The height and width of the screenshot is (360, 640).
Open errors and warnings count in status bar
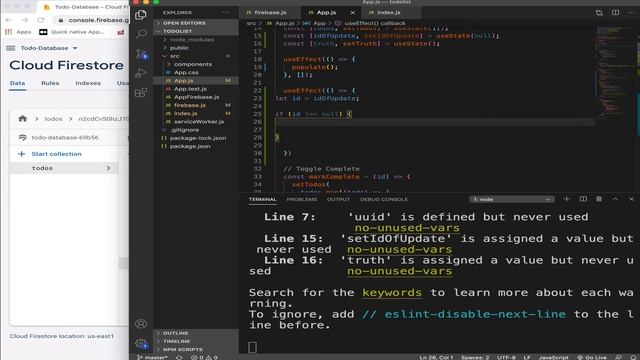[204, 357]
